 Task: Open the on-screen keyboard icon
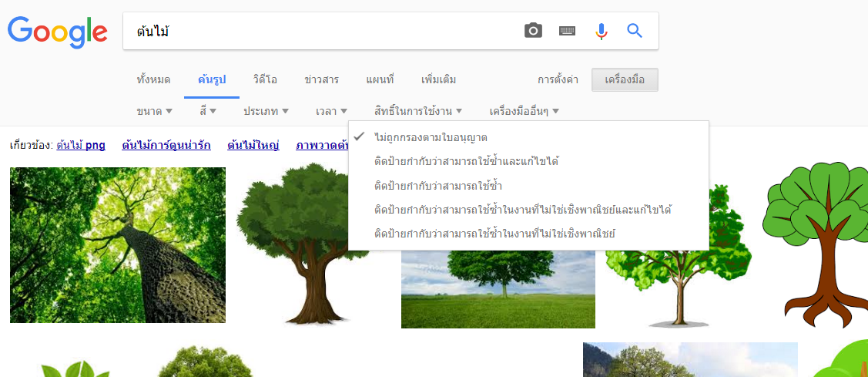coord(568,31)
